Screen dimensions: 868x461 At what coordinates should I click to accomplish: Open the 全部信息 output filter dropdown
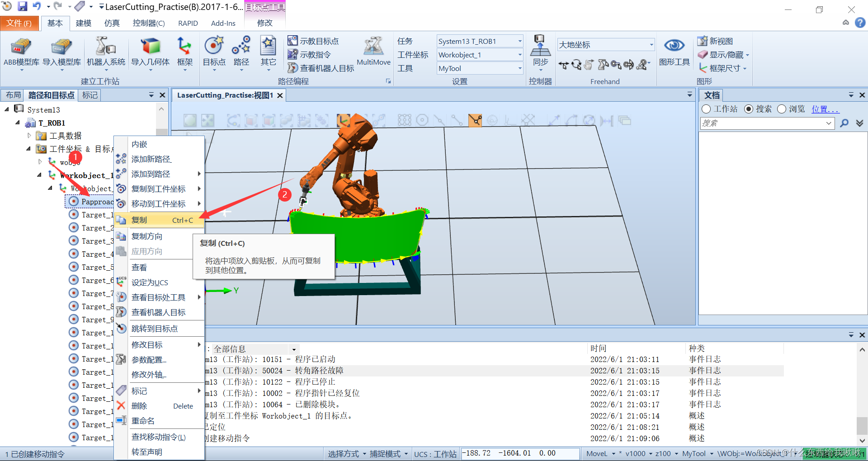click(x=294, y=349)
